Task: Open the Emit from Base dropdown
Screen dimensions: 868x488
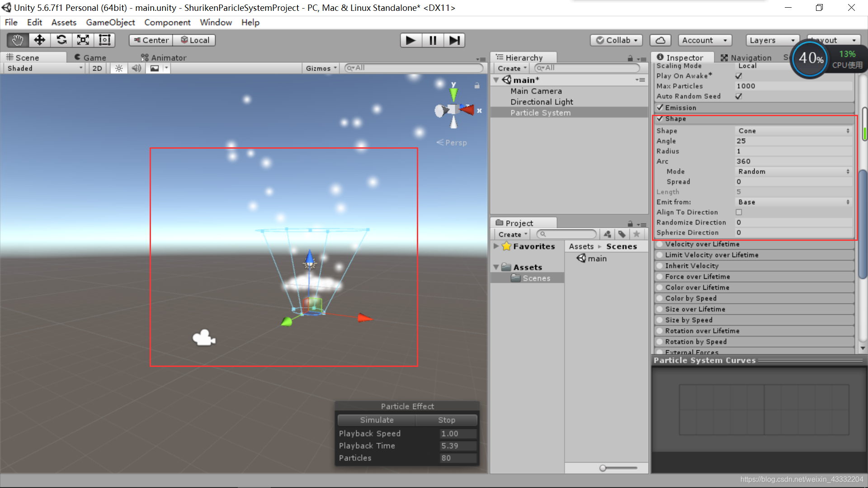Action: click(x=794, y=202)
